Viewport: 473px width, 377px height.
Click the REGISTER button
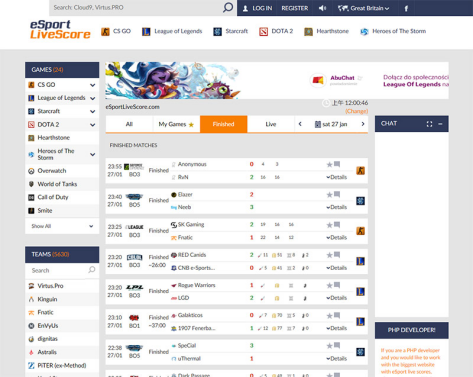click(x=295, y=8)
